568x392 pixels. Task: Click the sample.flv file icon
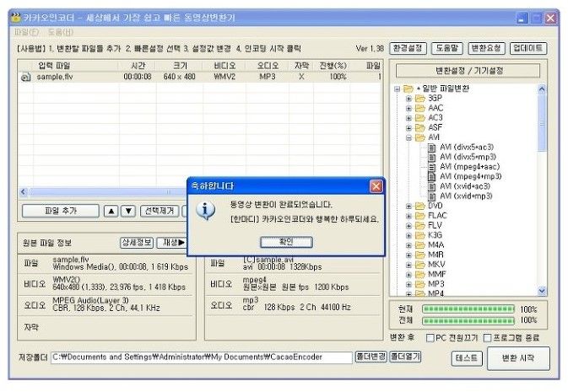pos(25,77)
